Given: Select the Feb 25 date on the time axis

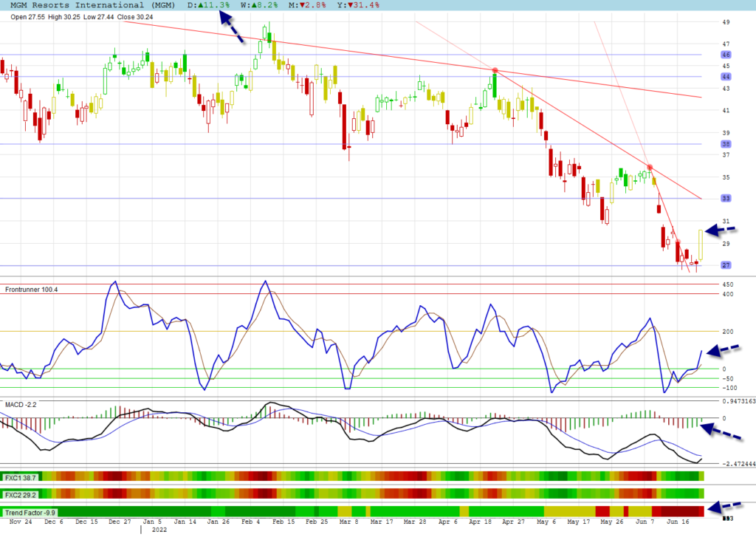Looking at the screenshot, I should click(x=317, y=522).
